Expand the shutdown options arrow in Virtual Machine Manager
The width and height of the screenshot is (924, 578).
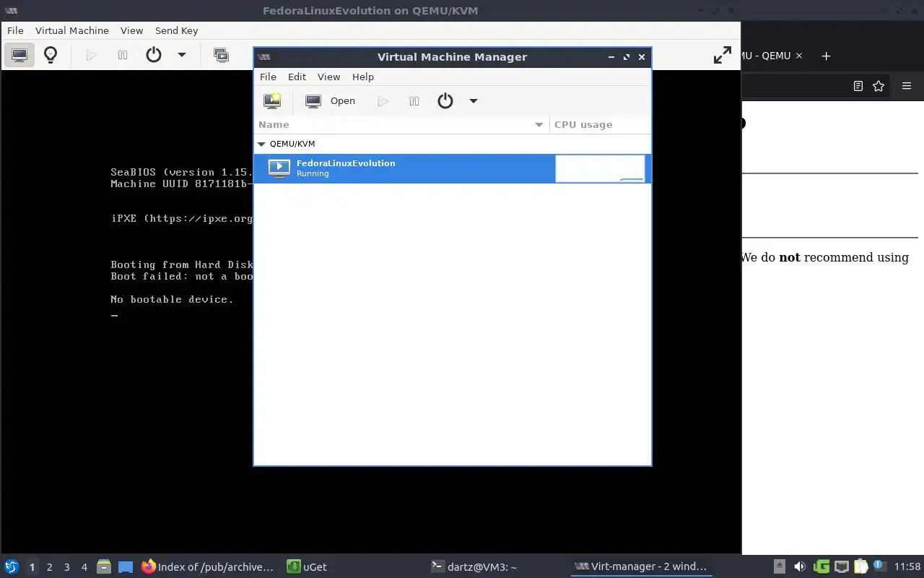click(474, 101)
